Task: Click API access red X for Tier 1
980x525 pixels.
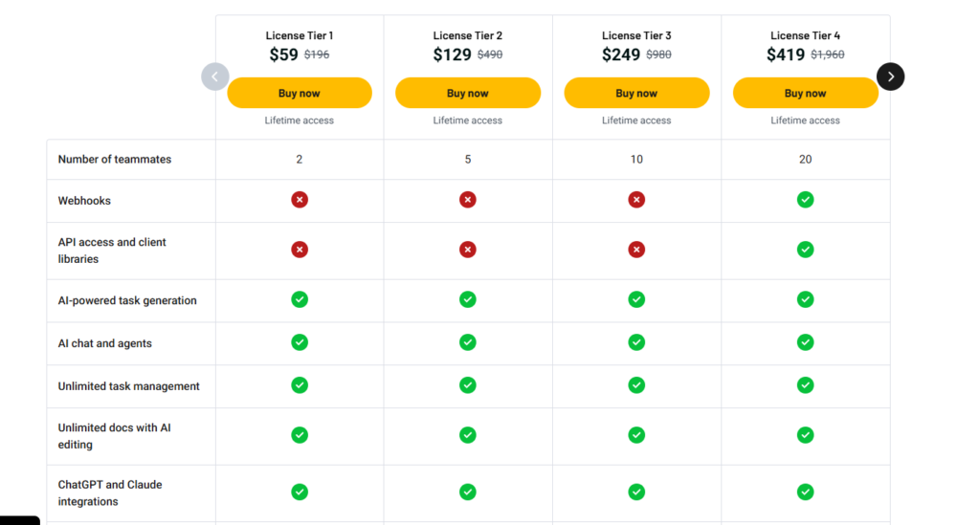Action: click(300, 250)
